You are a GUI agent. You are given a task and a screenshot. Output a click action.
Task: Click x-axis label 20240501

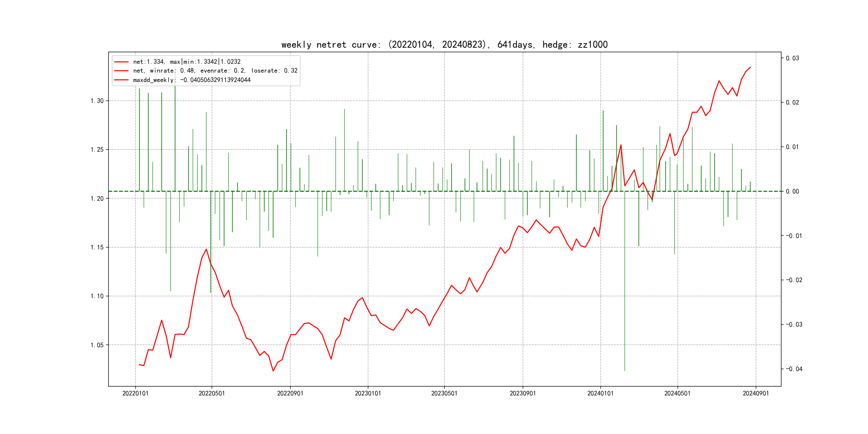tap(677, 393)
